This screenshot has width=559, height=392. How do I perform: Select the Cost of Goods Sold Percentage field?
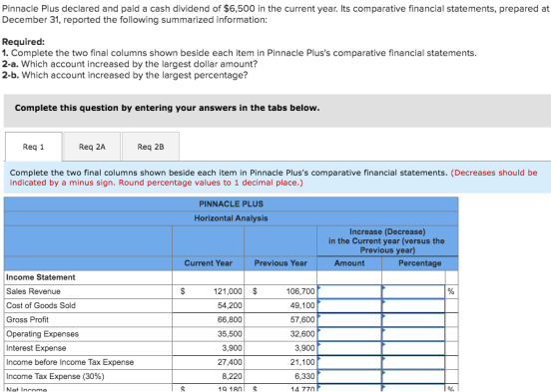click(413, 306)
